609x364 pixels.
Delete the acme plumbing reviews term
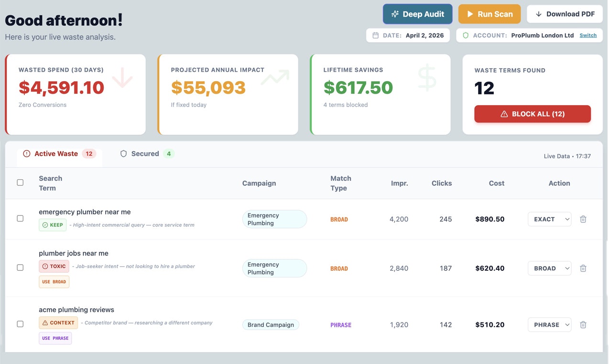coord(583,325)
